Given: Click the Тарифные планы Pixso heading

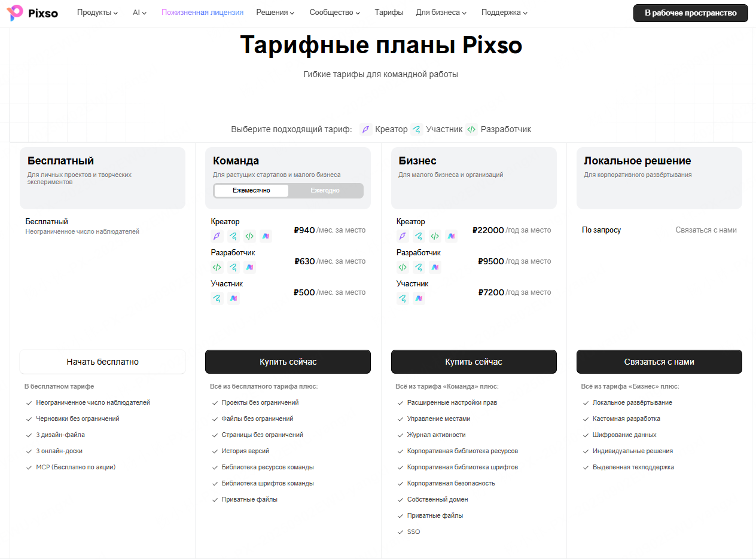Looking at the screenshot, I should click(381, 45).
